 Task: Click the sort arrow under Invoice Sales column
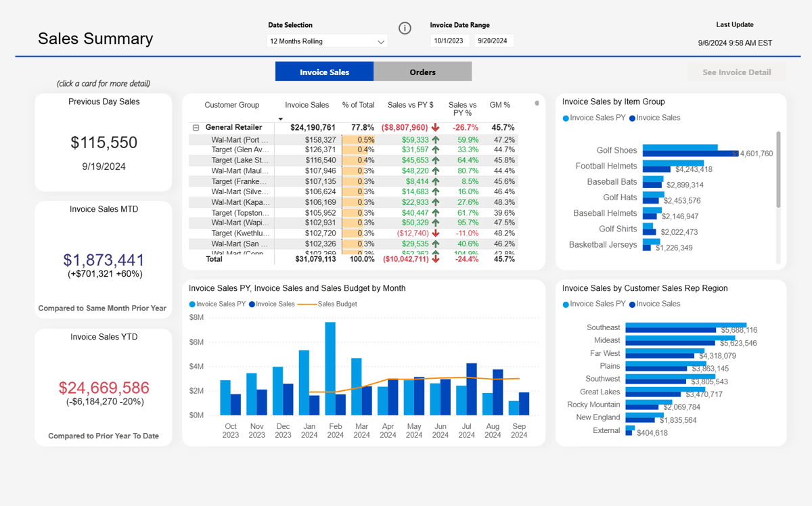coord(281,119)
